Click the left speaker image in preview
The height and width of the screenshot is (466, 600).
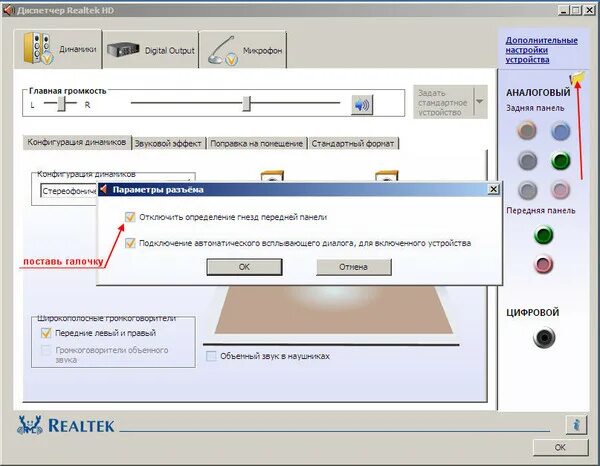272,176
